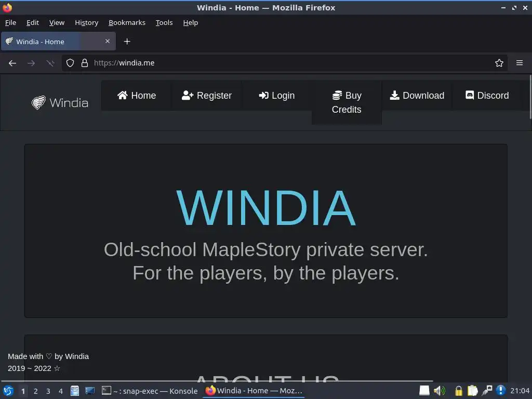
Task: Click the horizontal scrollbar at page bottom
Action: pyautogui.click(x=217, y=381)
